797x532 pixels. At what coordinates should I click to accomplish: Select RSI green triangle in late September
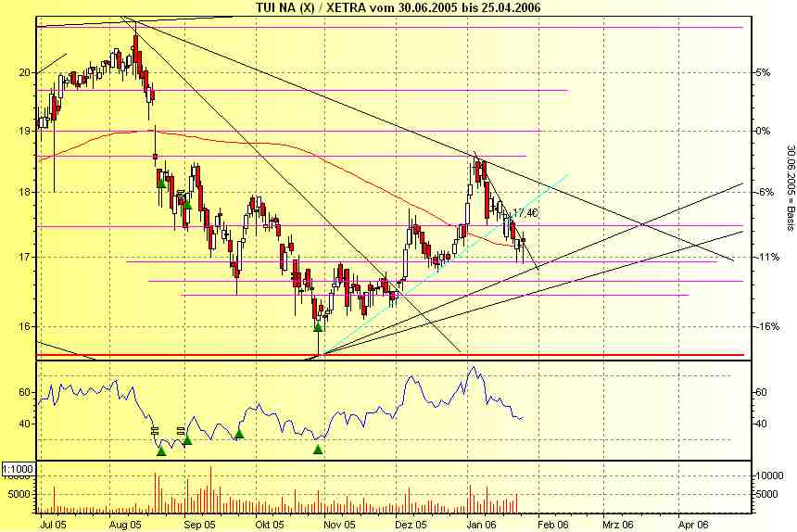pos(239,434)
